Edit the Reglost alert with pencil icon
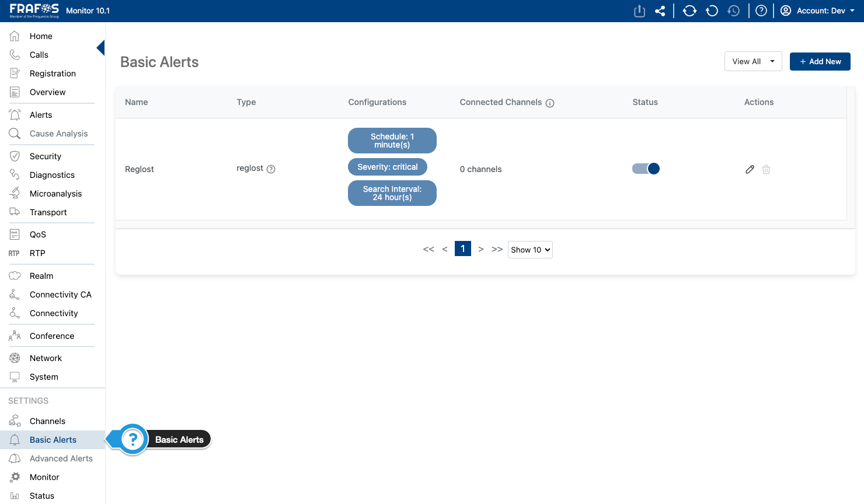 point(750,169)
